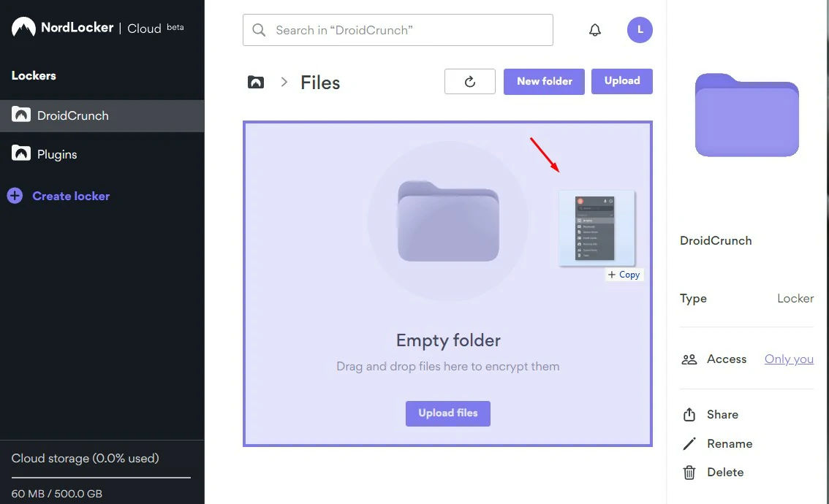Click the dragged screenshot thumbnail

point(597,228)
